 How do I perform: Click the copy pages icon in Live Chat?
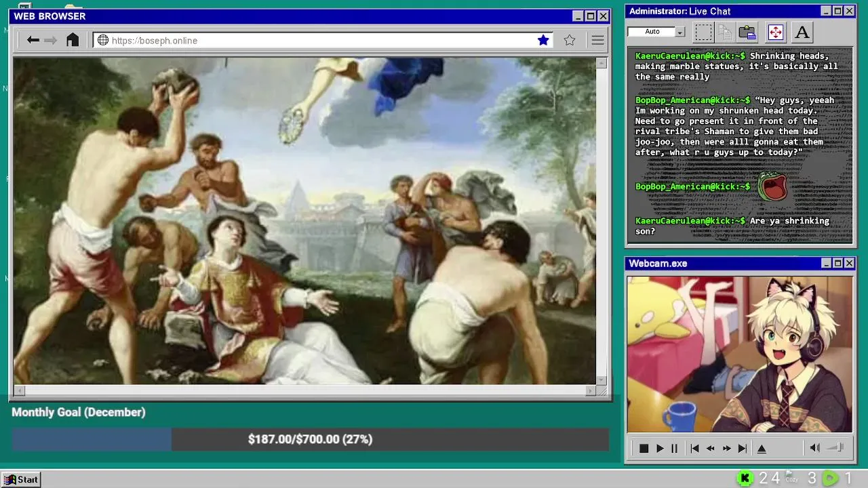click(x=725, y=32)
